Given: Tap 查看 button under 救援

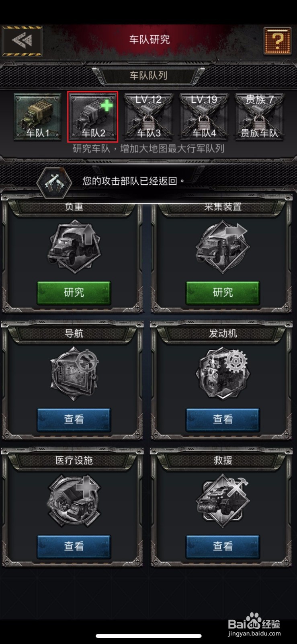Looking at the screenshot, I should click(223, 547).
